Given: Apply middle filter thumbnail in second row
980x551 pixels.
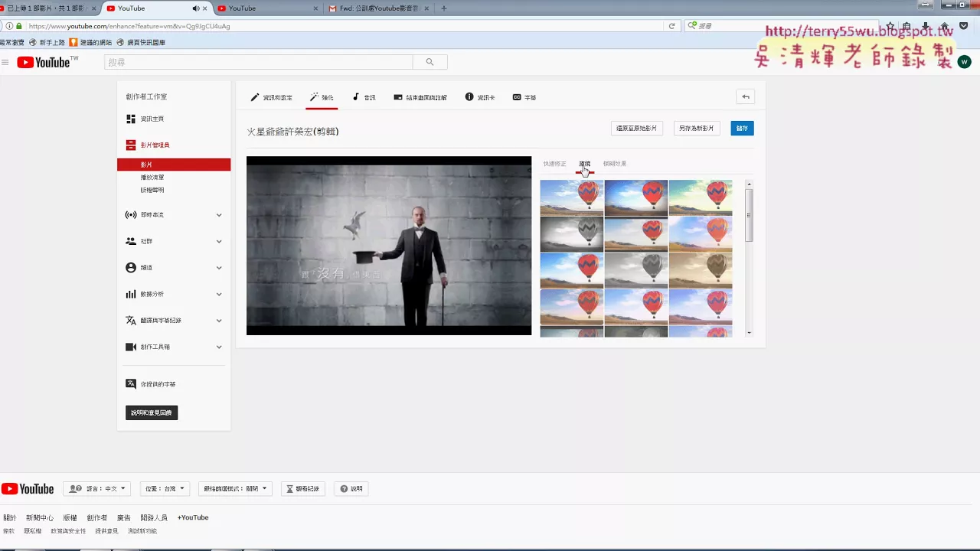Looking at the screenshot, I should 636,234.
